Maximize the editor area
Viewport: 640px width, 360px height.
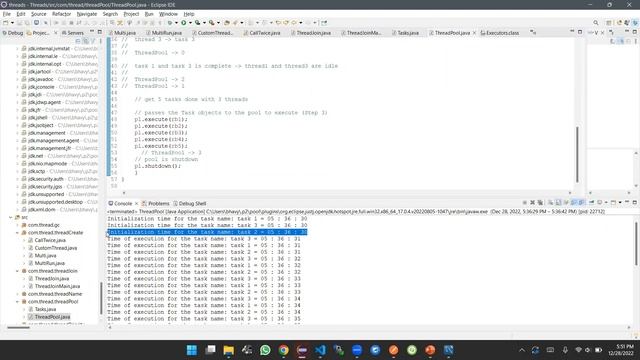tap(580, 31)
